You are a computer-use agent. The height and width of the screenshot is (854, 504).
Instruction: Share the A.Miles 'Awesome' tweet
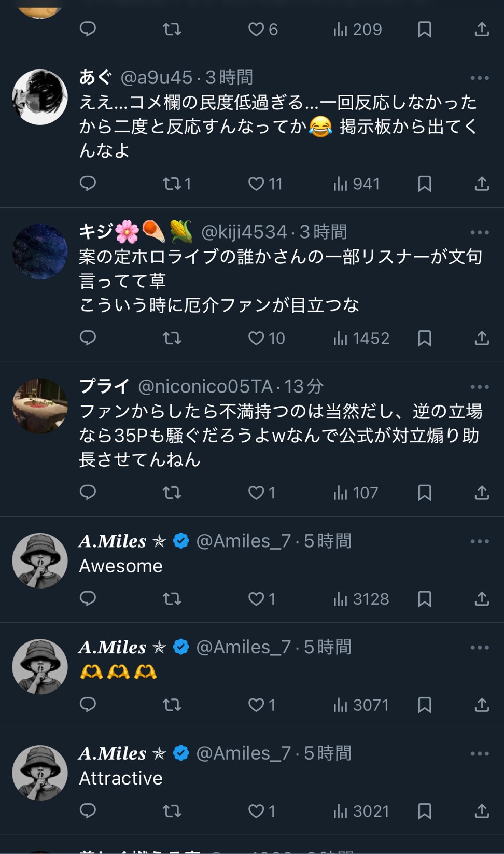point(482,599)
